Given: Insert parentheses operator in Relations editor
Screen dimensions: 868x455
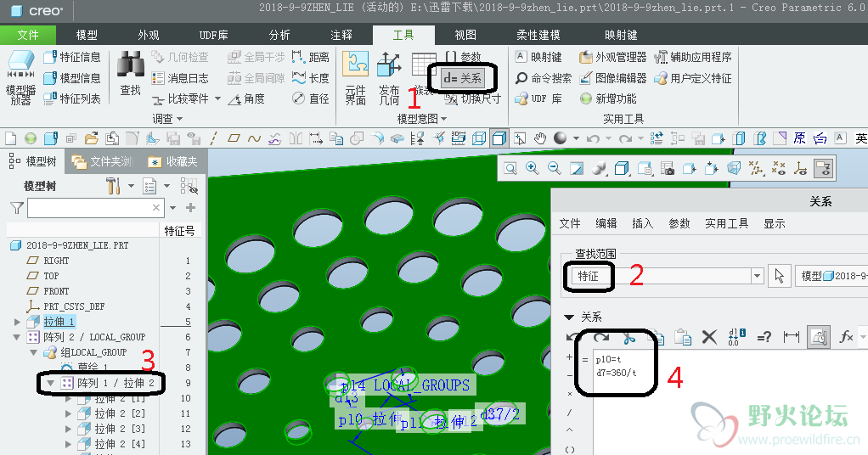Looking at the screenshot, I should [x=570, y=449].
